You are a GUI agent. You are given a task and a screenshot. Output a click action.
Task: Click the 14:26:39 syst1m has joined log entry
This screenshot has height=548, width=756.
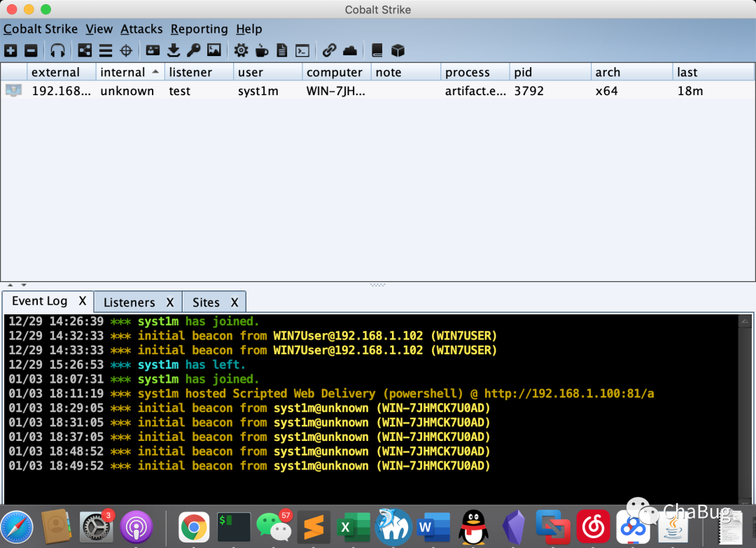click(x=134, y=321)
